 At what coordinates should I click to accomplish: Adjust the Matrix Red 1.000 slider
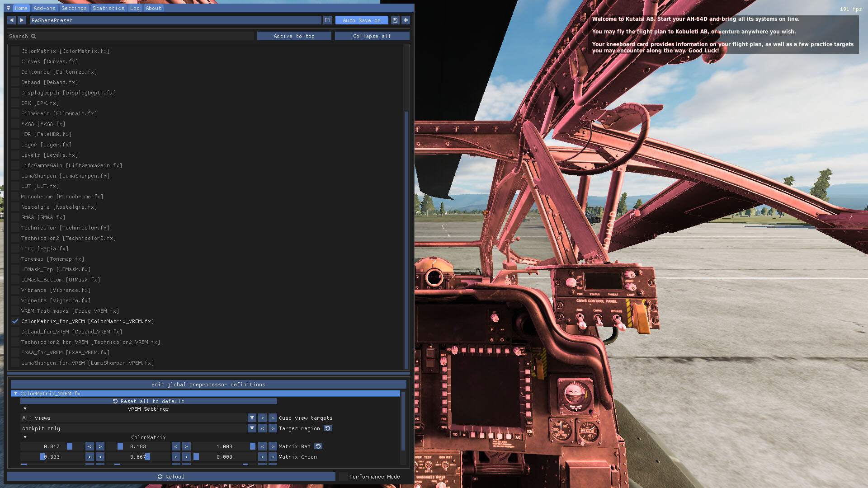[x=225, y=446]
